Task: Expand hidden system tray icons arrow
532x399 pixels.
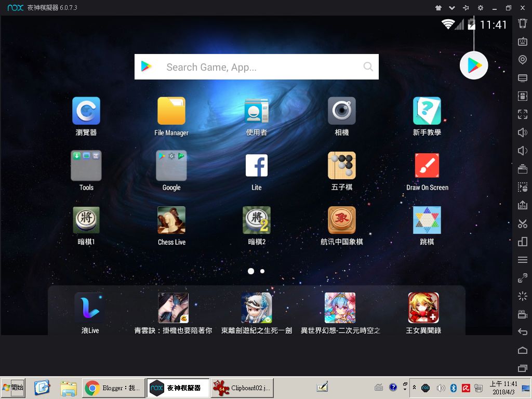Action: [414, 387]
